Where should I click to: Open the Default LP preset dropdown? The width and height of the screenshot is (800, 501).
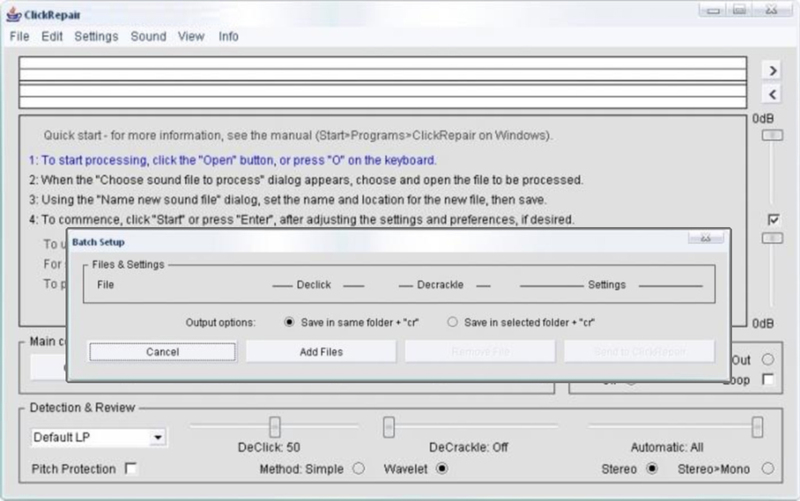[x=99, y=437]
